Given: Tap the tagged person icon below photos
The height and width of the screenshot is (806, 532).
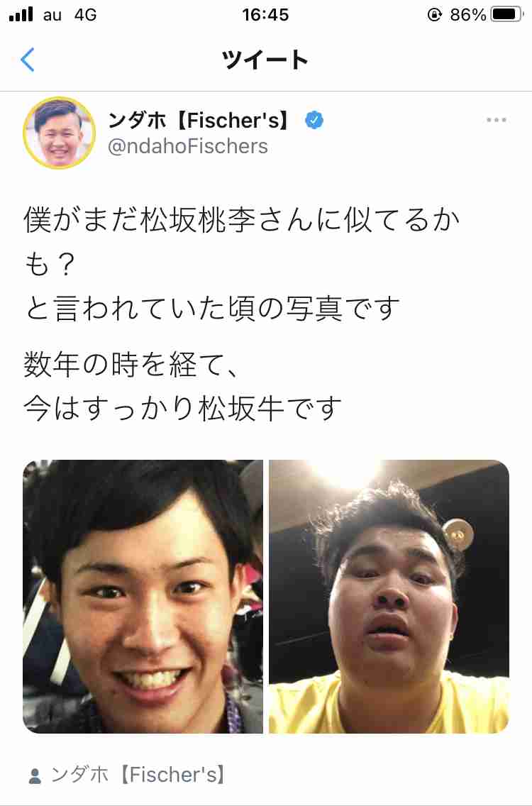Looking at the screenshot, I should (x=35, y=775).
